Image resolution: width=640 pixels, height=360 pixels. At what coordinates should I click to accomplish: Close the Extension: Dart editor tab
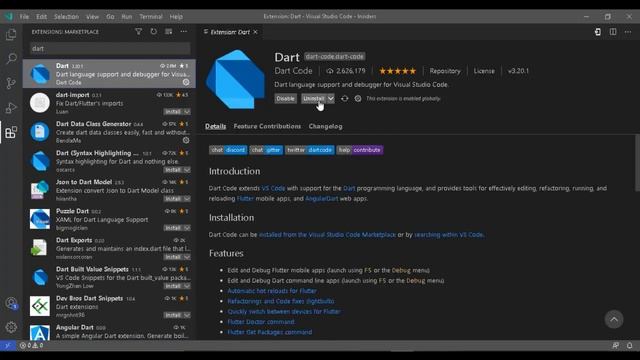[x=256, y=32]
